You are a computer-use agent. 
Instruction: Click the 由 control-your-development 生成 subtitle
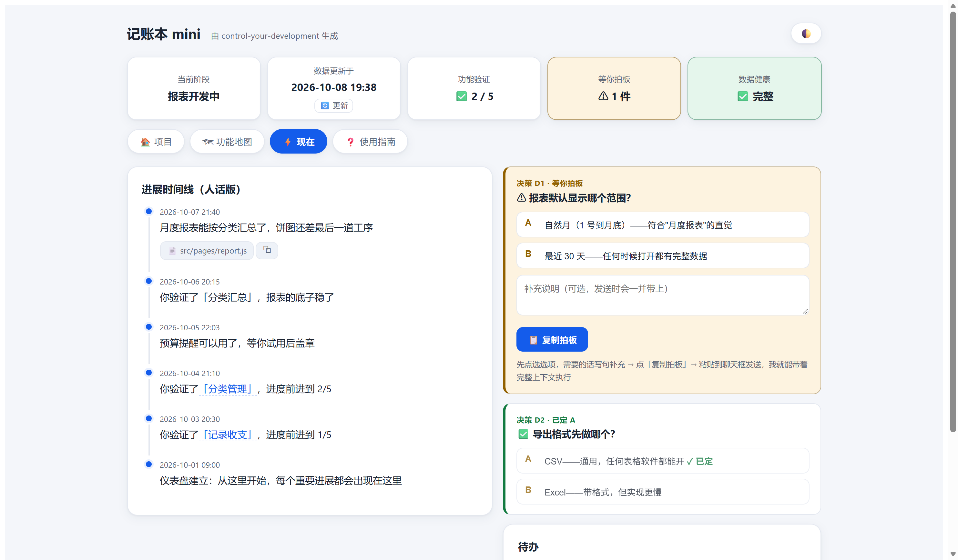pos(274,36)
